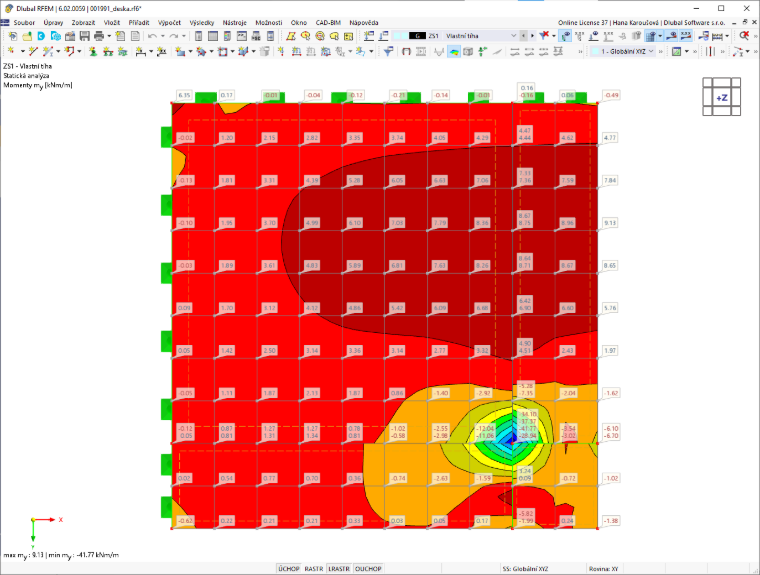The image size is (760, 575).
Task: Open the Zobrazit menu
Action: pos(83,22)
